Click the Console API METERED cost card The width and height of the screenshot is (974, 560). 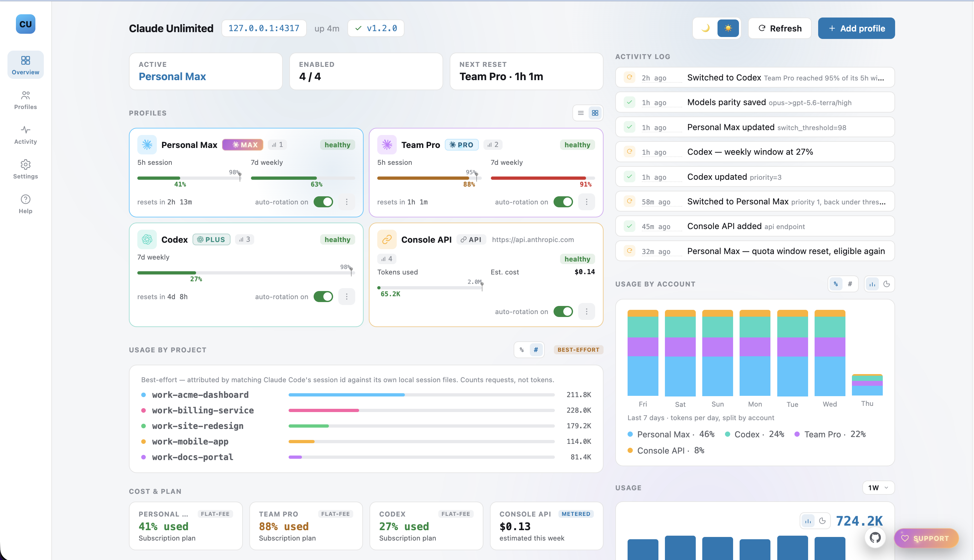(x=546, y=526)
